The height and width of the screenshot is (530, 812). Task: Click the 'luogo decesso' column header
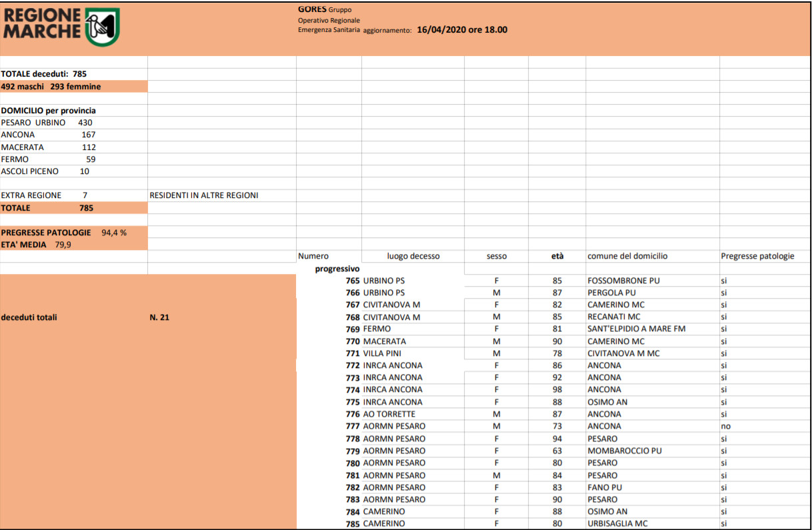[x=413, y=256]
